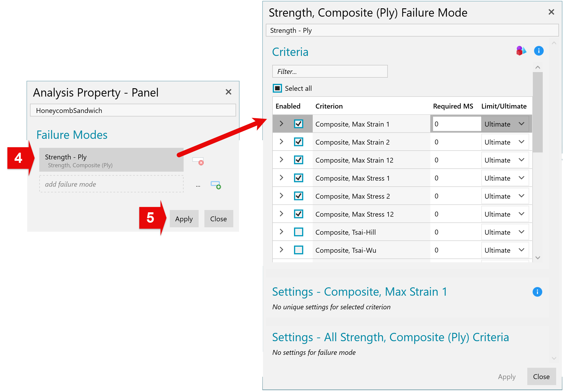564x392 pixels.
Task: Enable the Composite, Tsai-Hill criterion
Action: click(298, 232)
